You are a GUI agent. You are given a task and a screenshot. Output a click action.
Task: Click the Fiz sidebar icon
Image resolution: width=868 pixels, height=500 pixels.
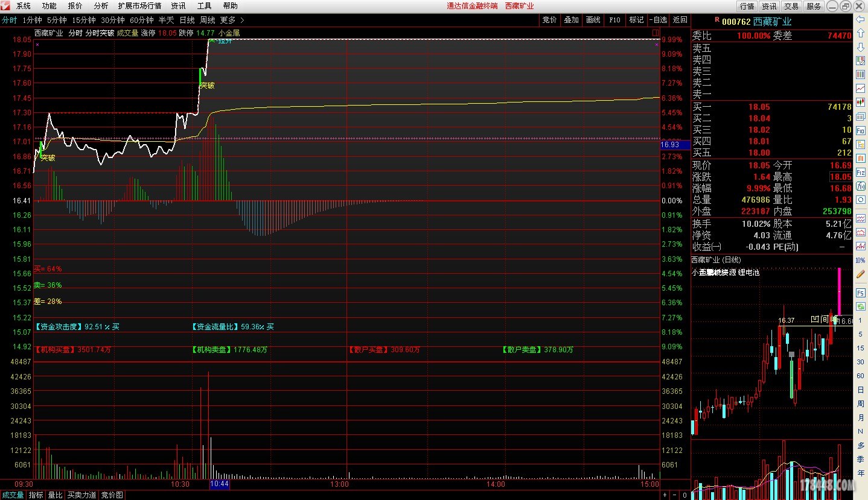click(x=860, y=172)
